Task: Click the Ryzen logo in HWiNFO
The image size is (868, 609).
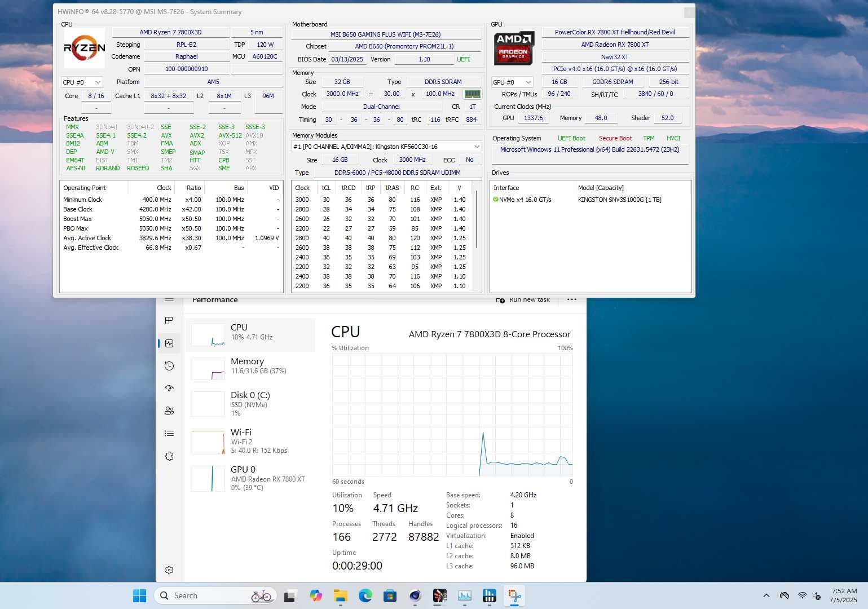Action: [84, 48]
